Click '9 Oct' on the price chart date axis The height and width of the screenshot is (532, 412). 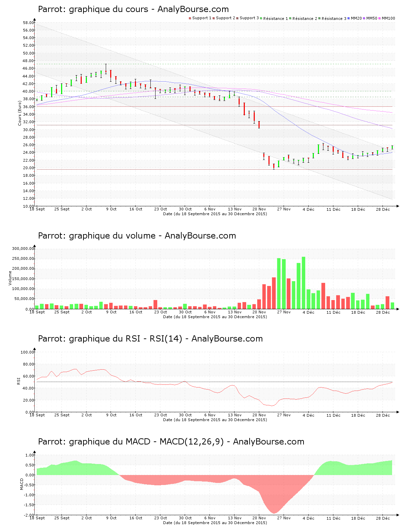tap(111, 209)
